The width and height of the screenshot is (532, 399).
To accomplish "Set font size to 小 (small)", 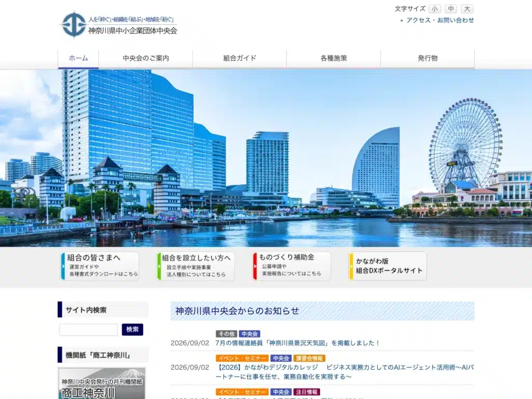I will click(435, 9).
